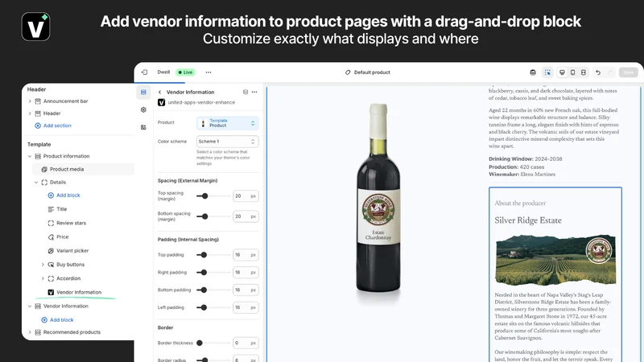Go back from Vendor Information panel
Viewport: 644px width, 362px height.
click(x=159, y=93)
